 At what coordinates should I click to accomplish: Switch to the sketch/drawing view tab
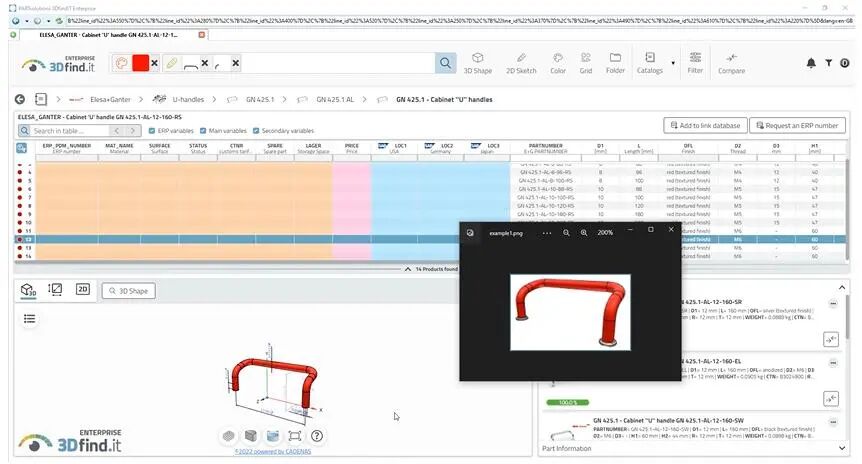[x=55, y=289]
